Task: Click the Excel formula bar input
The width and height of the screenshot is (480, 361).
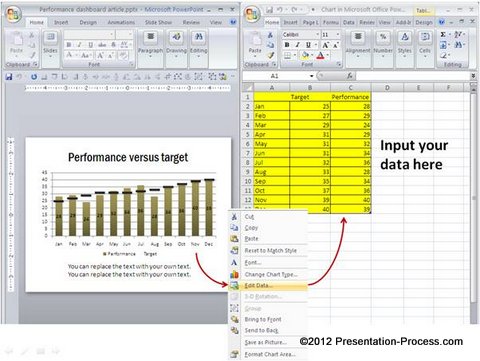Action: click(x=413, y=76)
